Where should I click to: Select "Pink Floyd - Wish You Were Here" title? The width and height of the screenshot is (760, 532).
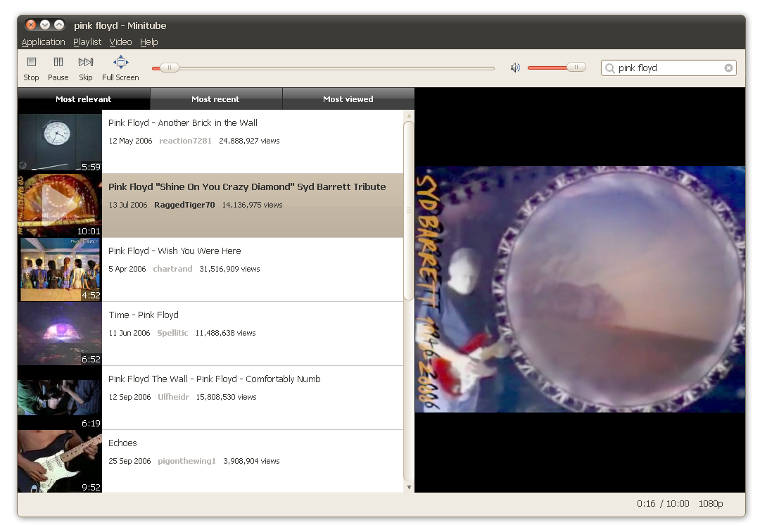[175, 251]
